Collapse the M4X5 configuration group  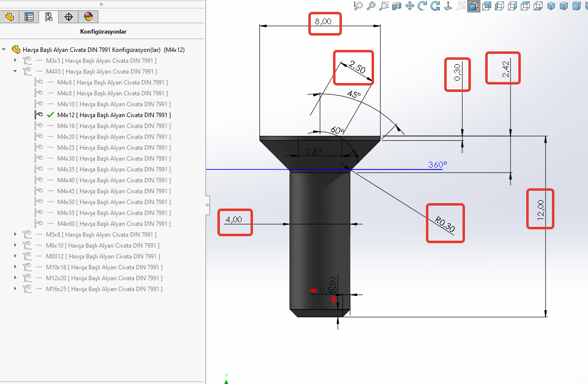15,72
